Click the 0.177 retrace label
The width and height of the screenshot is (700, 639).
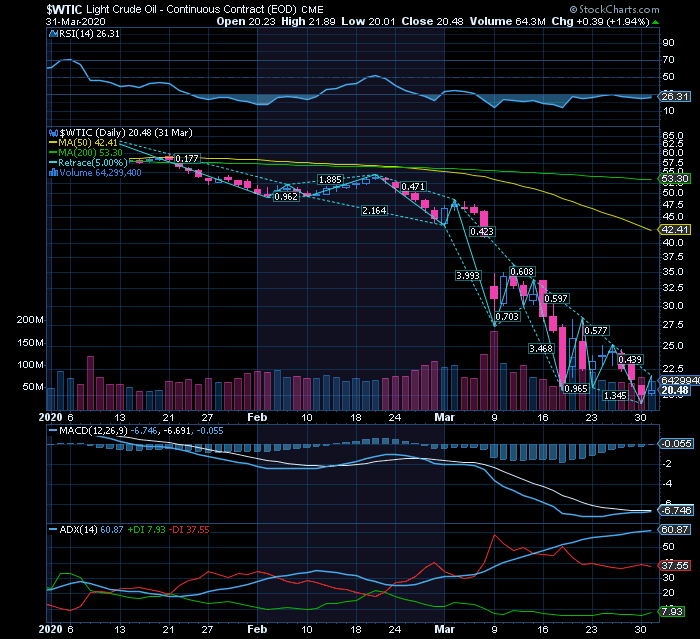[187, 159]
